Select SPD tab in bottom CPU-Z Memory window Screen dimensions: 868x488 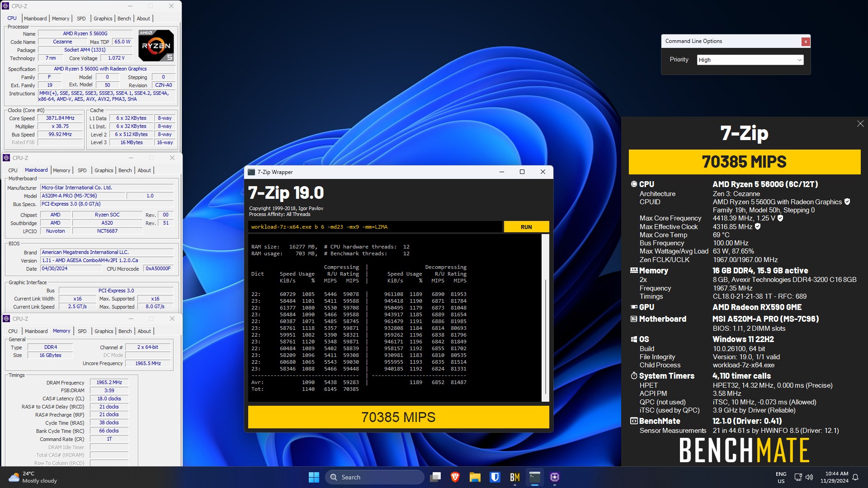pos(82,331)
